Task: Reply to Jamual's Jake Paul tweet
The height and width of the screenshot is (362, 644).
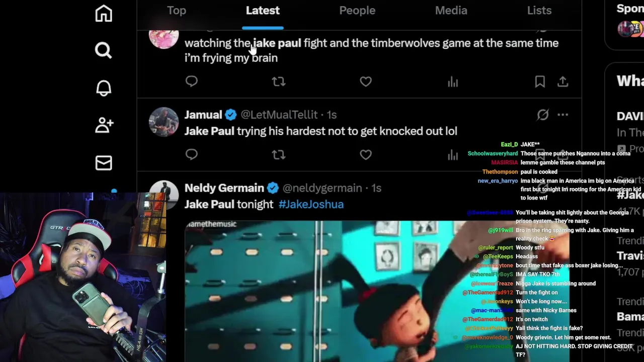Action: 191,154
